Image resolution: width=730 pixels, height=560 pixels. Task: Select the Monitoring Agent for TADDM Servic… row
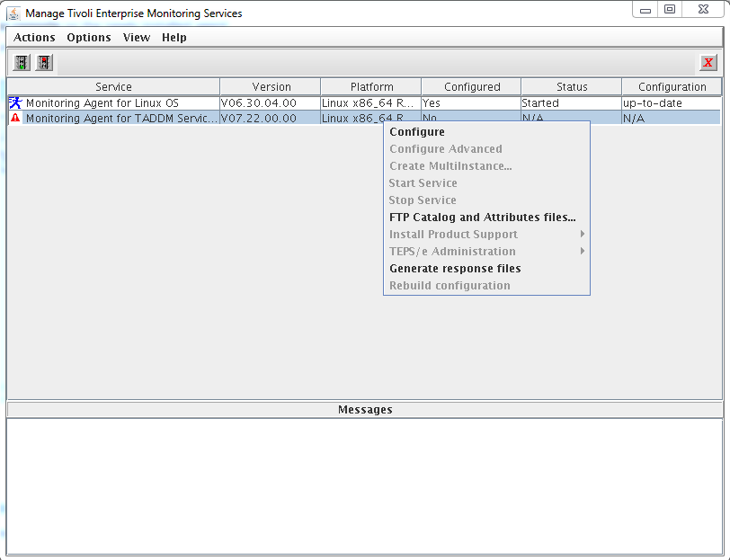tap(364, 118)
